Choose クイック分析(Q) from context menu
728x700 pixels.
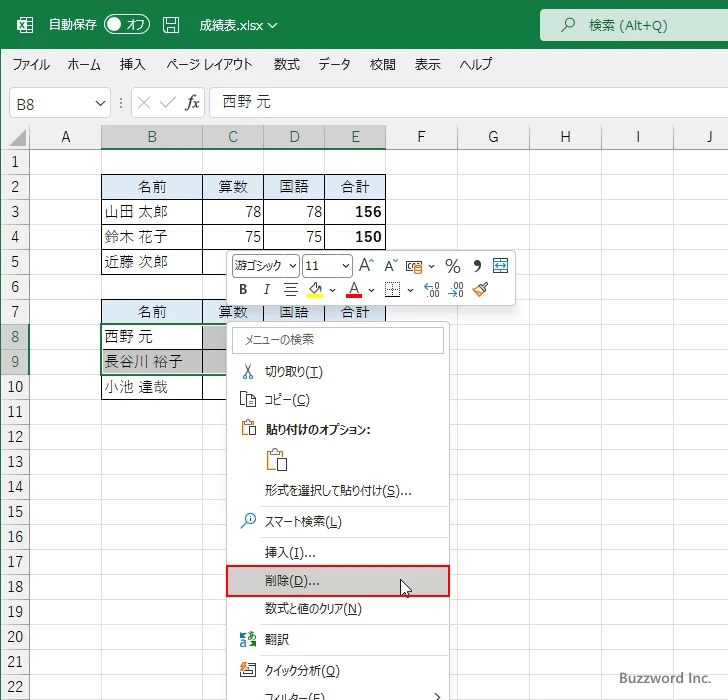(x=338, y=670)
